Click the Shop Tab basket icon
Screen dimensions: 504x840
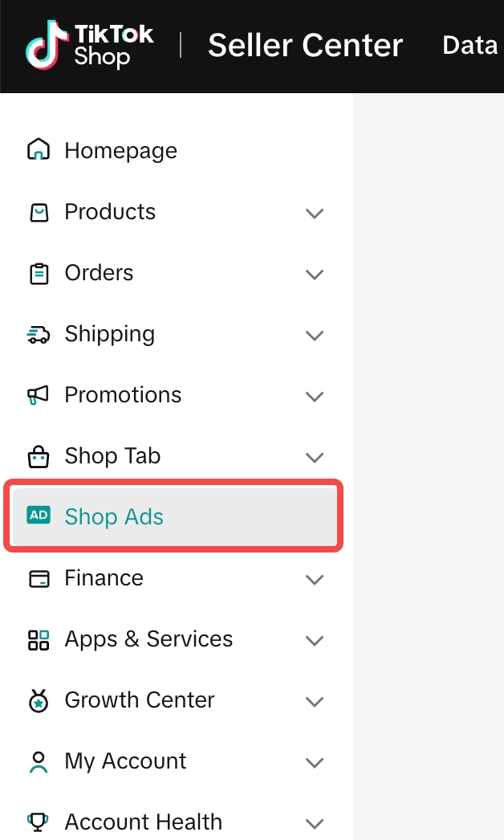pos(39,456)
